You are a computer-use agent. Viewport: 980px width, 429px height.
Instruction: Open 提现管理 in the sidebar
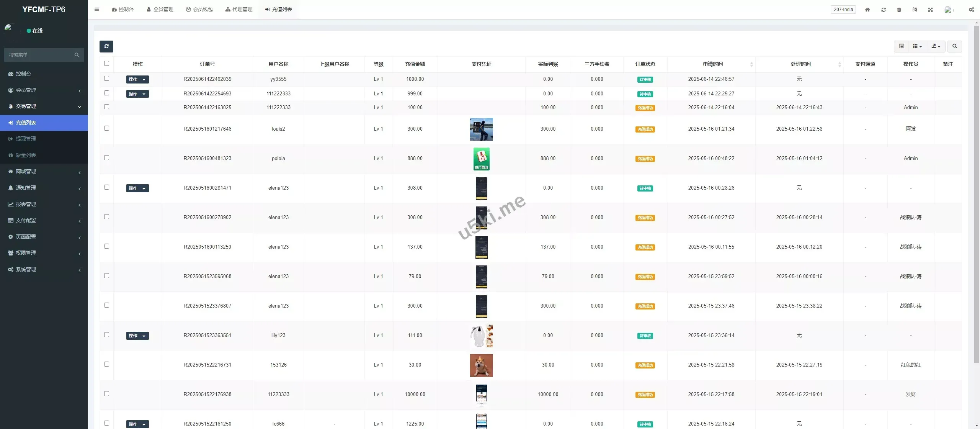pos(26,139)
